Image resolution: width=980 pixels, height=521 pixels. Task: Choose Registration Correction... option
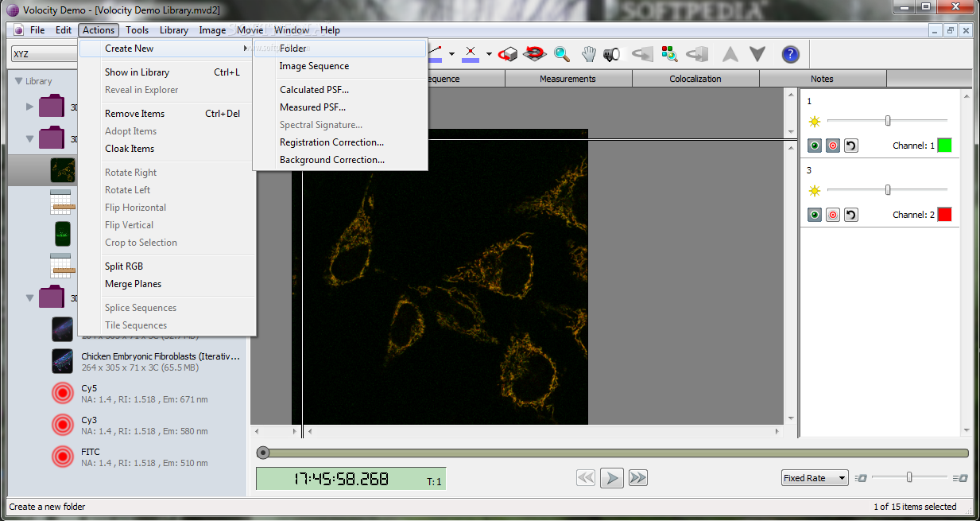pos(340,142)
